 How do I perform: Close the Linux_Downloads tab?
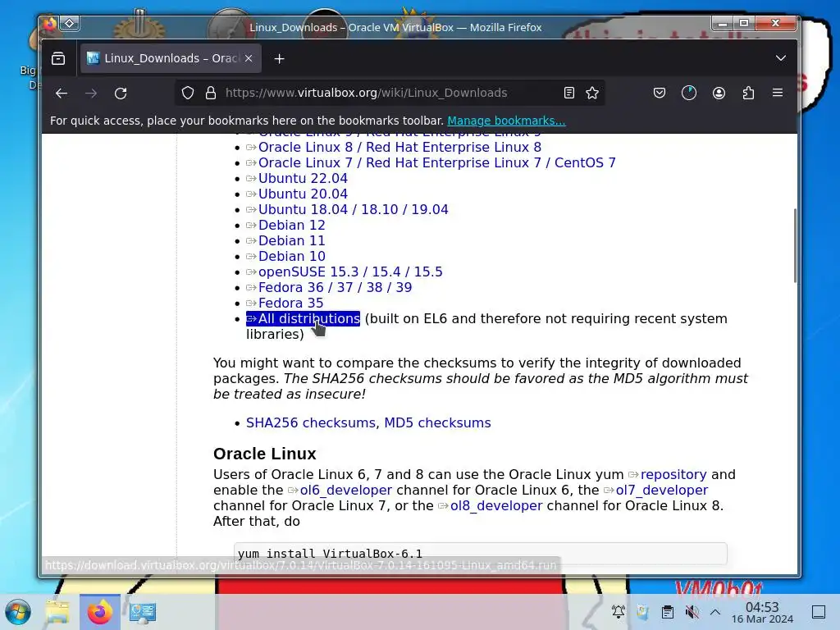click(249, 58)
